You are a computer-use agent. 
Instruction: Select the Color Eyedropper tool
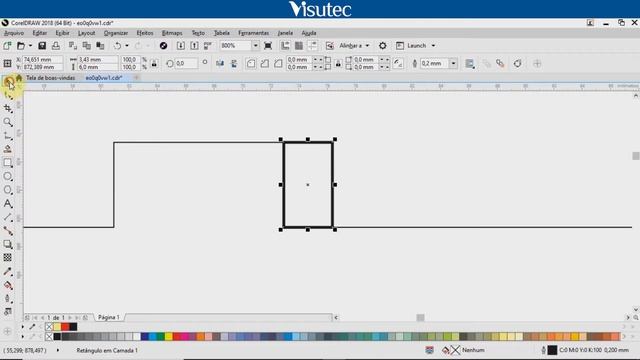pyautogui.click(x=8, y=272)
